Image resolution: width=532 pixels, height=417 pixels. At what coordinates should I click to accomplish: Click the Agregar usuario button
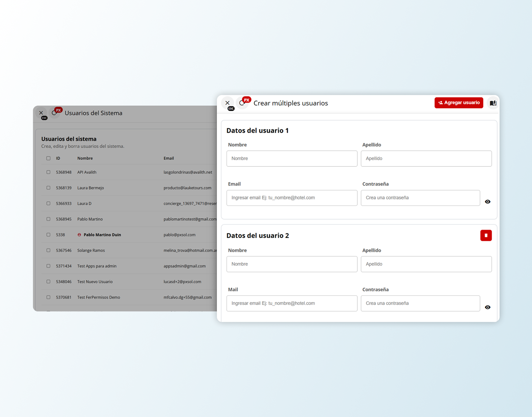click(x=458, y=103)
